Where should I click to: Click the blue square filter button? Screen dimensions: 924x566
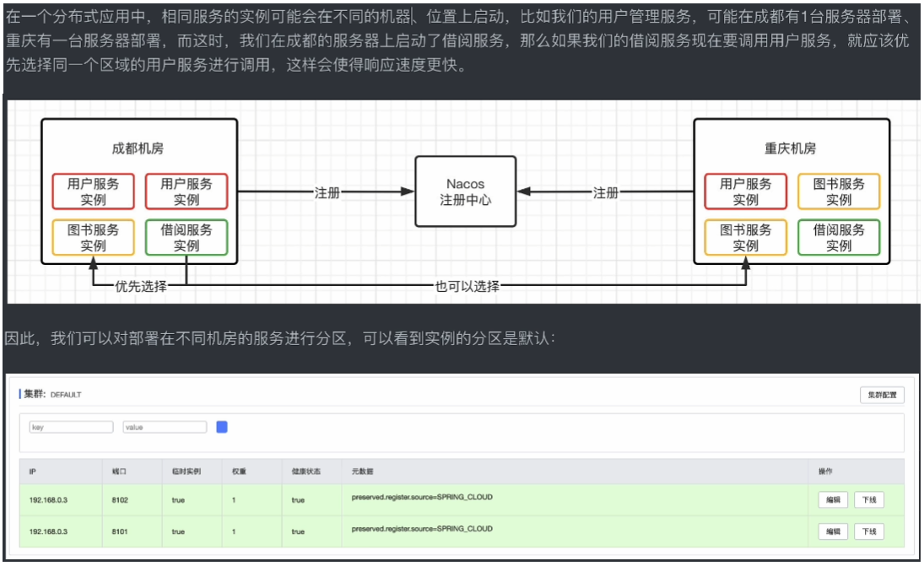click(x=222, y=427)
